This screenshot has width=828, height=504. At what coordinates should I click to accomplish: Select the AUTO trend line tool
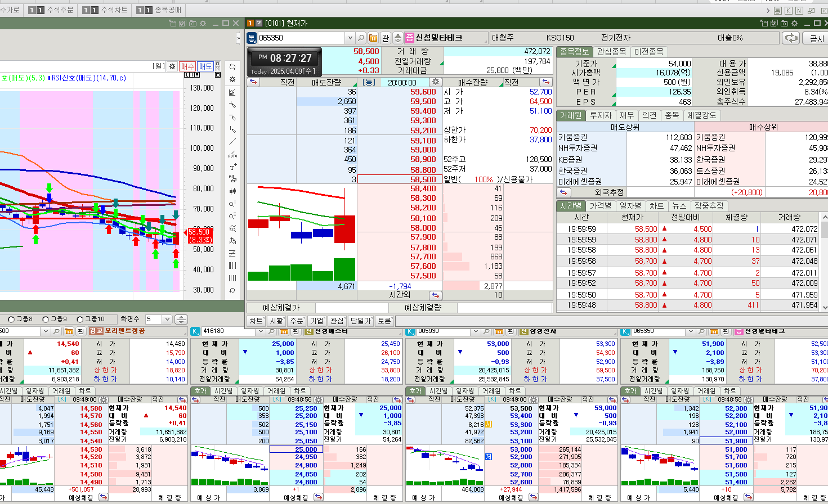[232, 154]
